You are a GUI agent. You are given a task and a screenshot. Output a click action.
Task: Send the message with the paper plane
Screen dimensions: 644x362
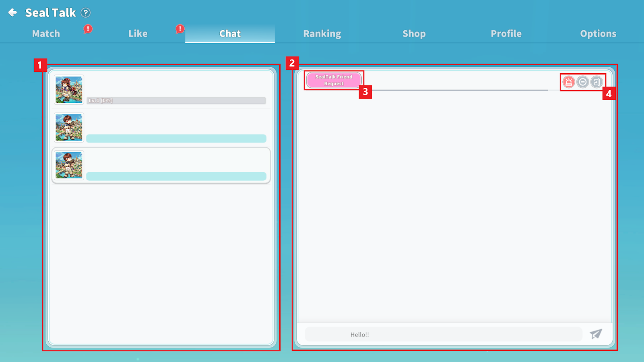point(596,334)
